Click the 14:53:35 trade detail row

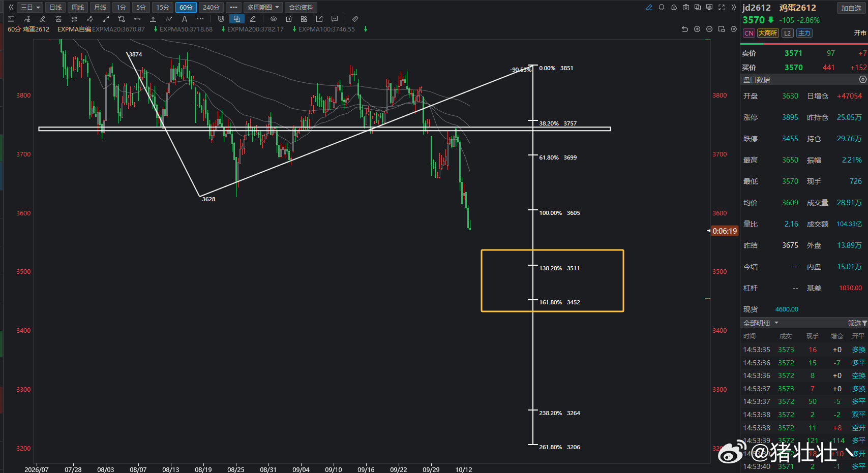tap(804, 350)
